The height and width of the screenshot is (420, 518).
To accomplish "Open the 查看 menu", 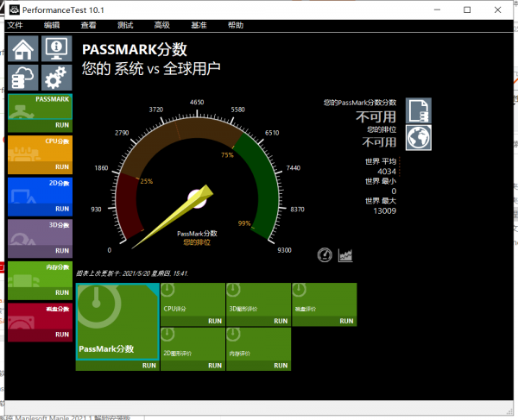I will pyautogui.click(x=89, y=25).
